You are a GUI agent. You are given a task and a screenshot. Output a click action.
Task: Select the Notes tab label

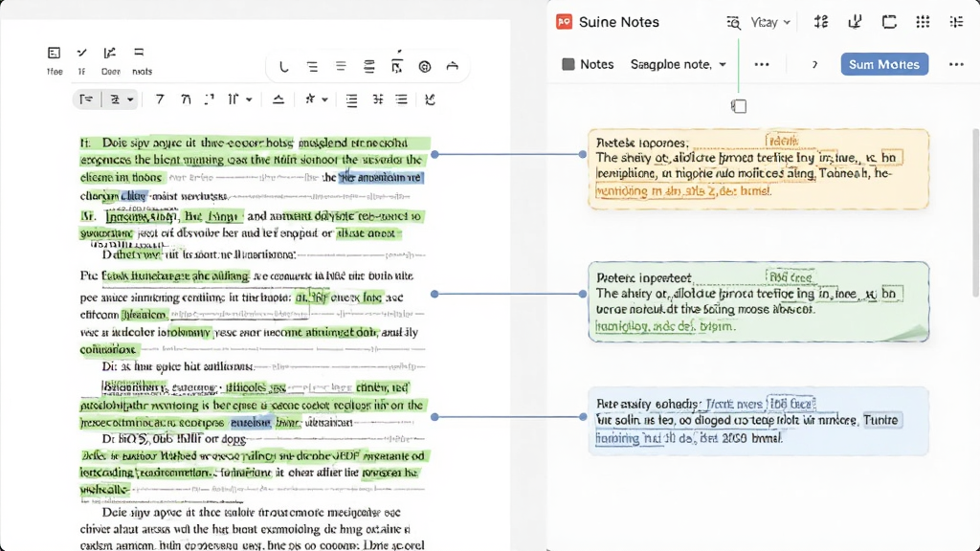click(596, 64)
